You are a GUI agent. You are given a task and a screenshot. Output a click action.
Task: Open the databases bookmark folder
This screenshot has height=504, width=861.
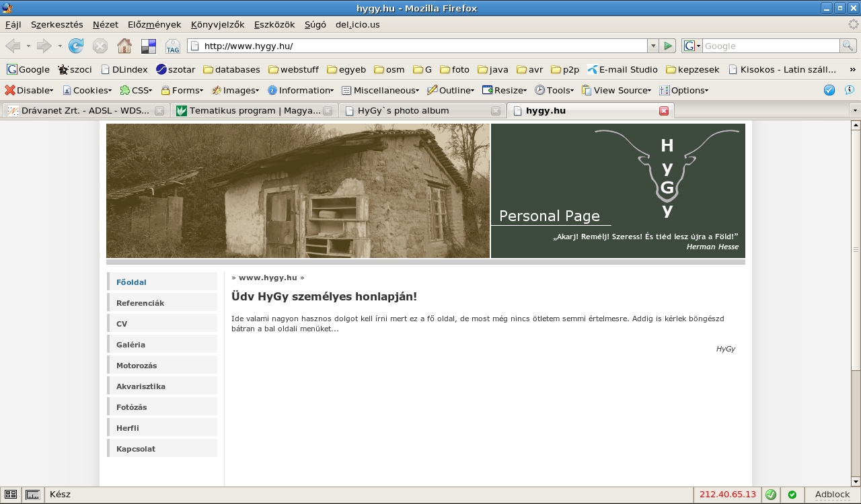pos(232,69)
